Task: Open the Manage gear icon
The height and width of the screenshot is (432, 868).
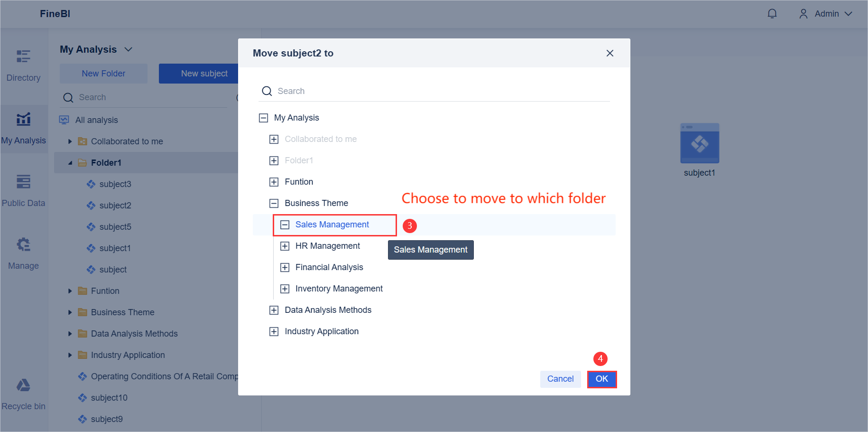Action: (x=23, y=244)
